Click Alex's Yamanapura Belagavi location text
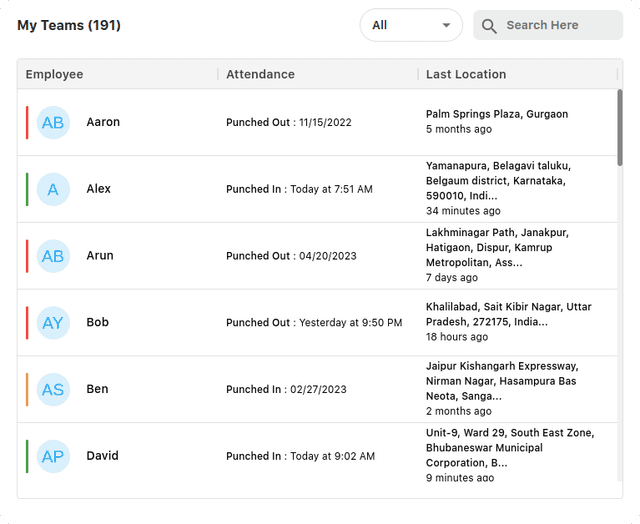 (497, 181)
